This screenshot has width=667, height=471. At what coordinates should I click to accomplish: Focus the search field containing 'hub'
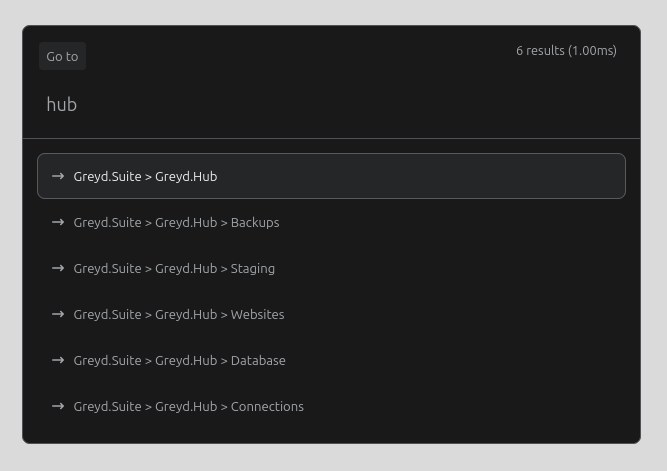coord(331,105)
